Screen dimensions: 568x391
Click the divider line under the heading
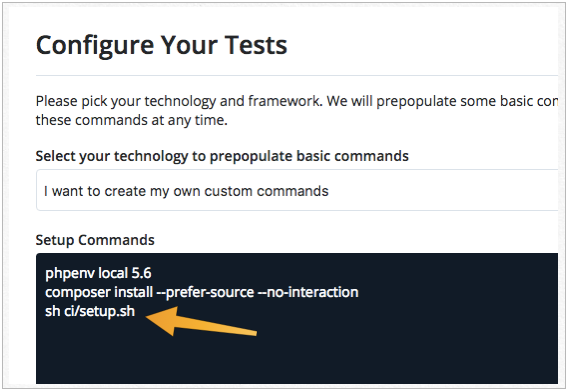pos(297,76)
